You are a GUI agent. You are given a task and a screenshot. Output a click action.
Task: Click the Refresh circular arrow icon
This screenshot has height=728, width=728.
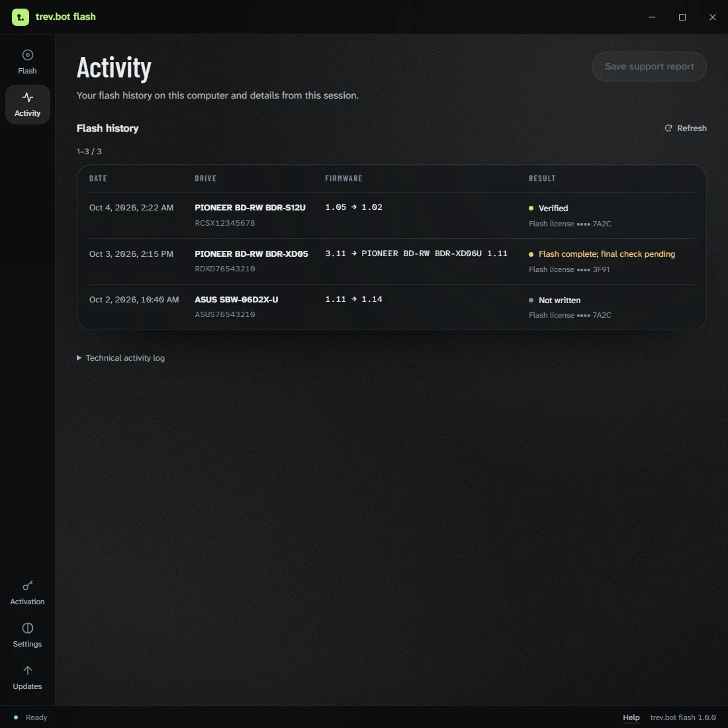pos(668,128)
